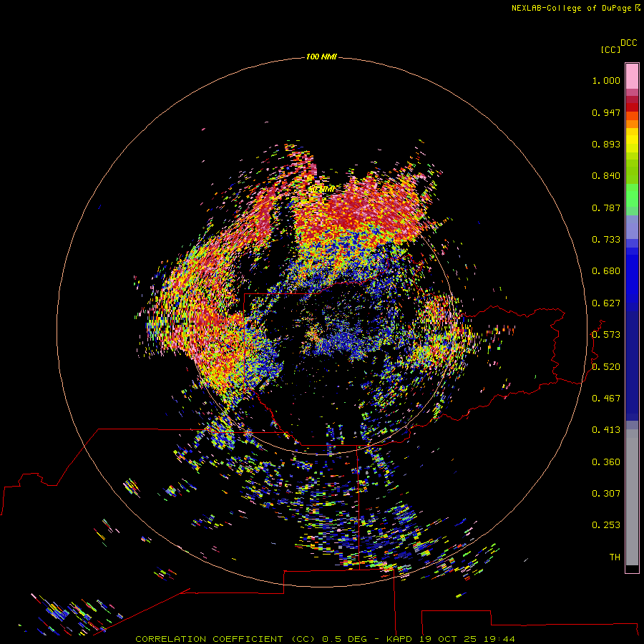Click the 100 NMI range ring label

pos(321,57)
